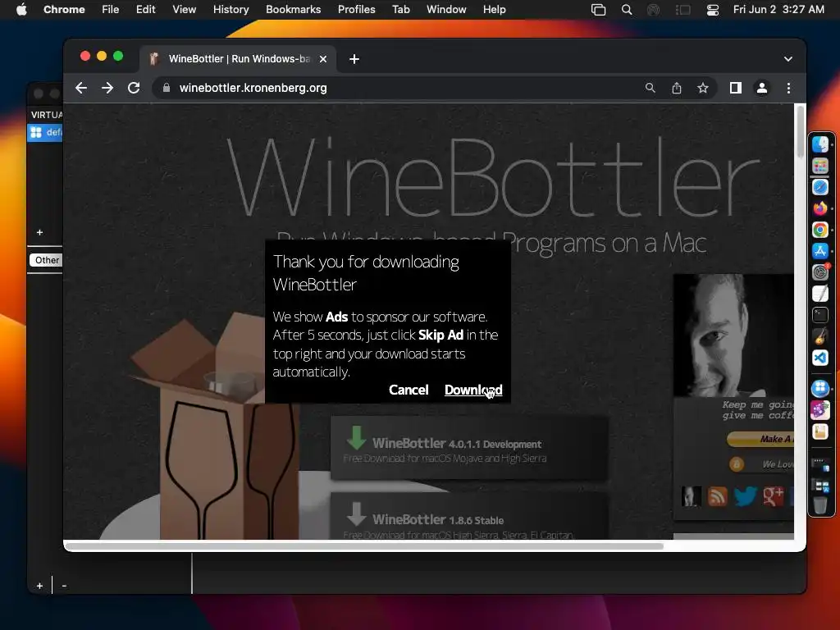Click the Other button in background window
This screenshot has width=840, height=630.
coord(46,260)
